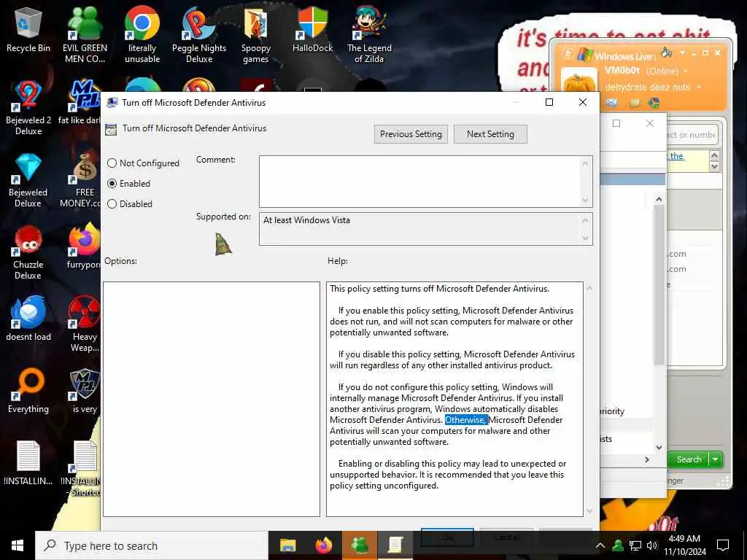Select the Enabled radio button

tap(112, 183)
